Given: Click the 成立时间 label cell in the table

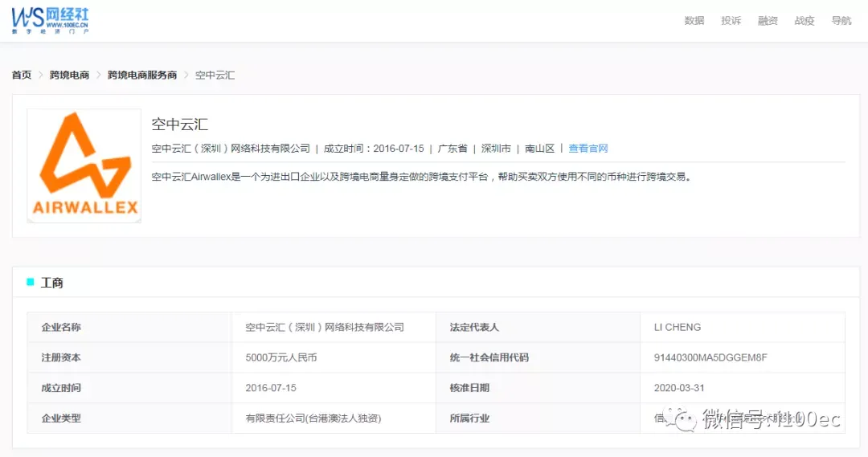Looking at the screenshot, I should coord(129,388).
